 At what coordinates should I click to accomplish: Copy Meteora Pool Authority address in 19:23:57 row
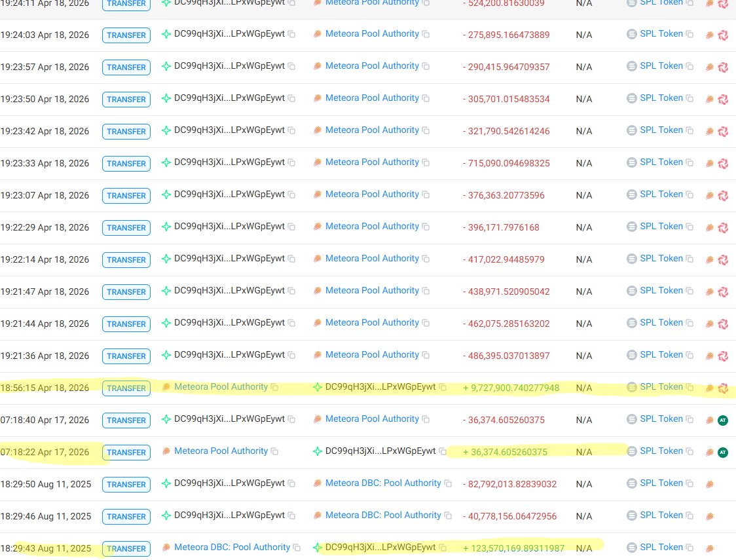(426, 66)
